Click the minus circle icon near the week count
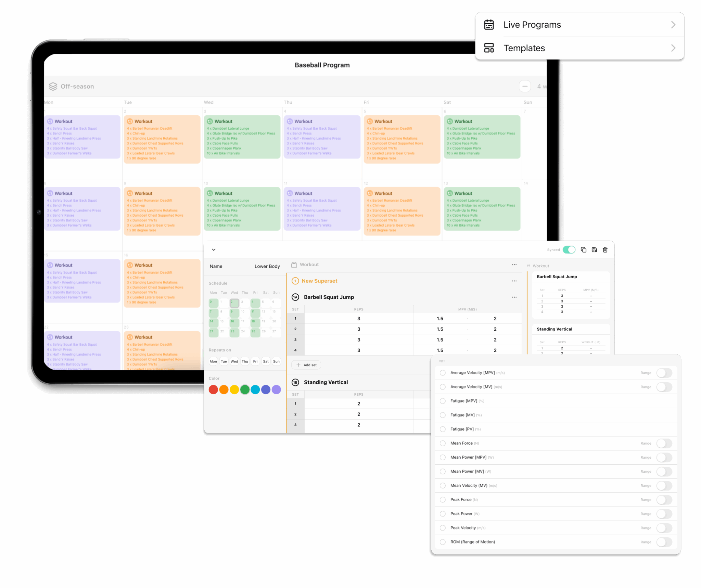The width and height of the screenshot is (701, 588). click(525, 86)
